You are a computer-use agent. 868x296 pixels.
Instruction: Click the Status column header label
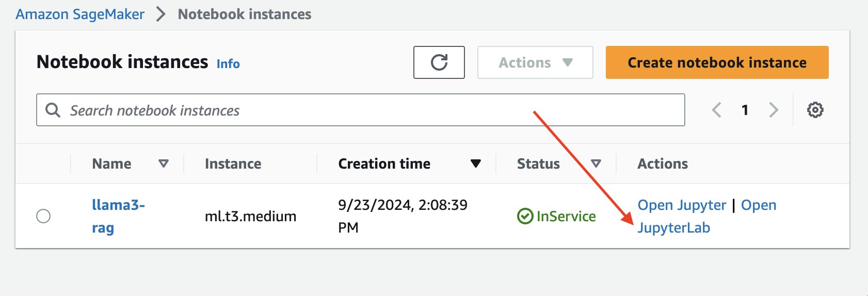tap(538, 163)
